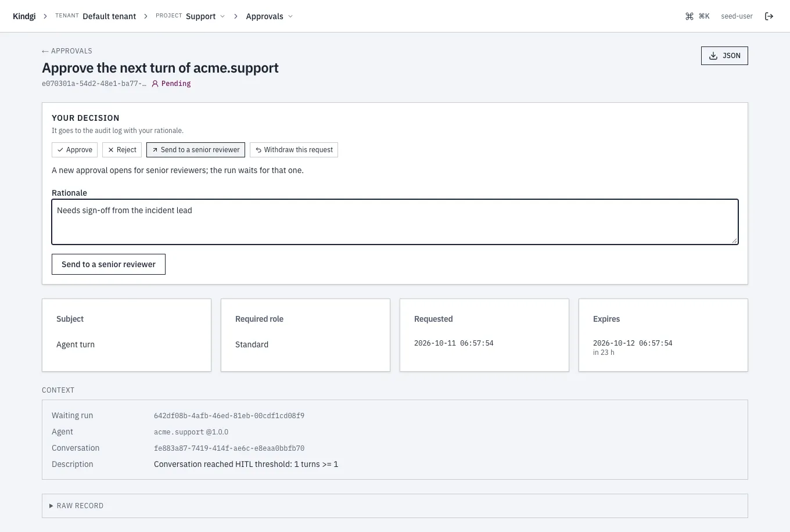This screenshot has height=532, width=790.
Task: Click the 'in 23 h' expiry note
Action: click(x=604, y=353)
